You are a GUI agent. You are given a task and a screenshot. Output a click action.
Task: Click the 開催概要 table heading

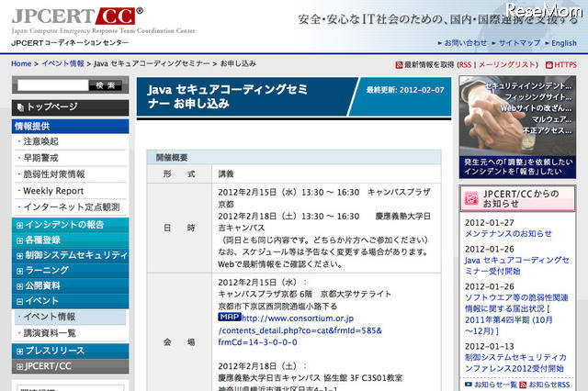click(172, 158)
